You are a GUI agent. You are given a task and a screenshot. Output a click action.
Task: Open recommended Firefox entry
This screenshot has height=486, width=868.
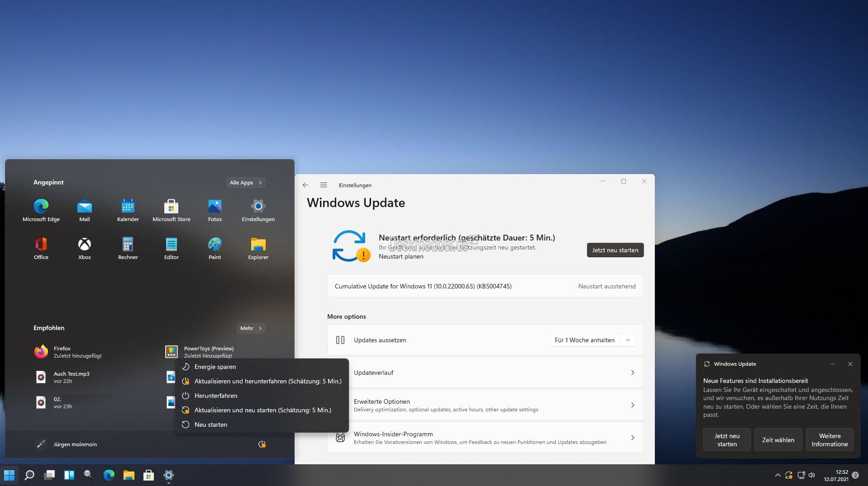[68, 352]
